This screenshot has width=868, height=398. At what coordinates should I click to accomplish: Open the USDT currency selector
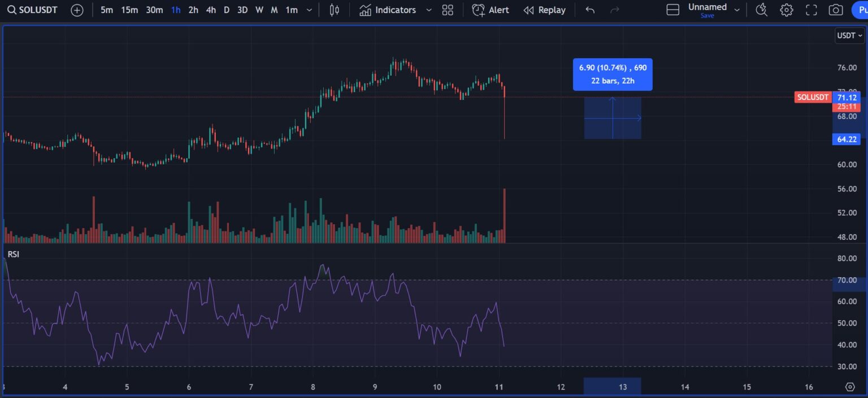[x=849, y=36]
